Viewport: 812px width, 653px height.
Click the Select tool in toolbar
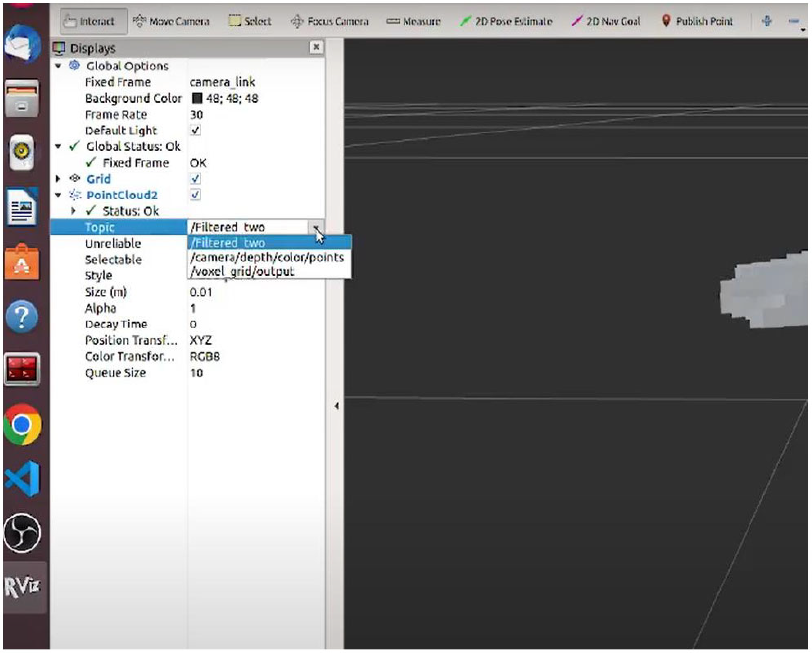coord(250,21)
